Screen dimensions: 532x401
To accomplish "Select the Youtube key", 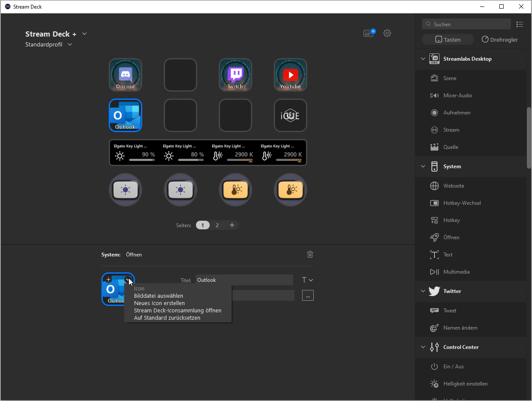I will 290,75.
